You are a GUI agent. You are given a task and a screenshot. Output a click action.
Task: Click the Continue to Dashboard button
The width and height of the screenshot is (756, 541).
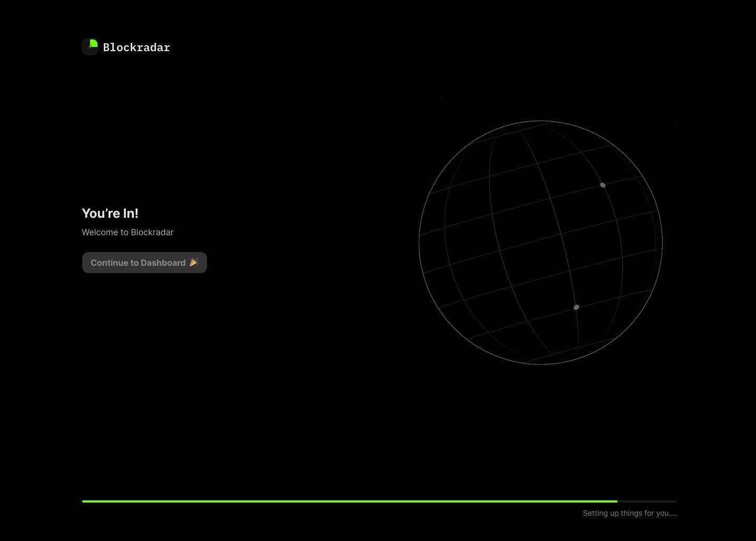coord(144,263)
